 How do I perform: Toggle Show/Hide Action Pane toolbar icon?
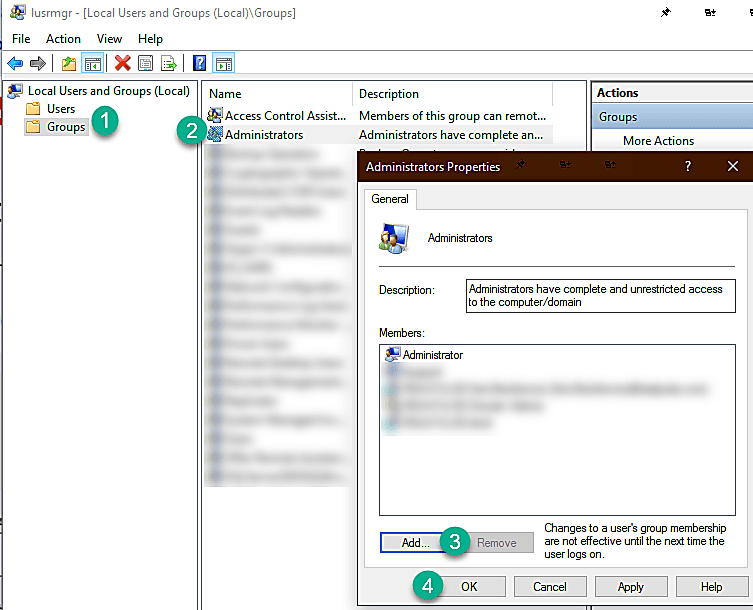tap(223, 63)
